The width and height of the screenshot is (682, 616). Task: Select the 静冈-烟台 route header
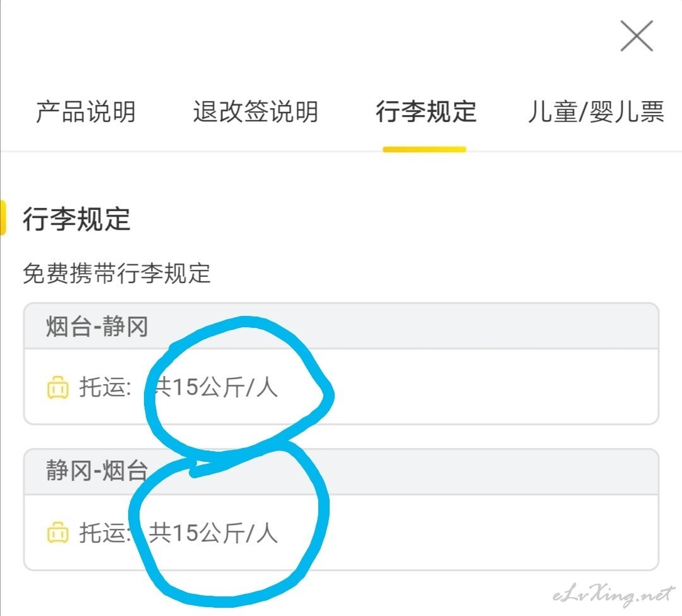341,471
